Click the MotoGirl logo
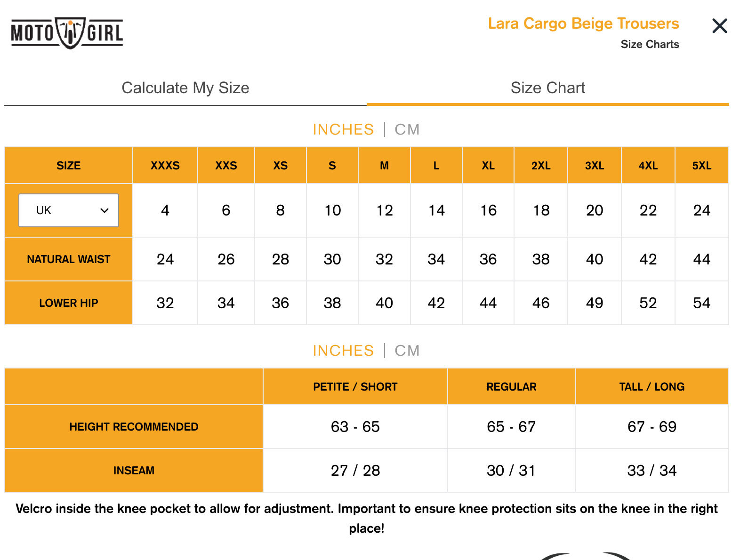The width and height of the screenshot is (732, 560). point(67,33)
